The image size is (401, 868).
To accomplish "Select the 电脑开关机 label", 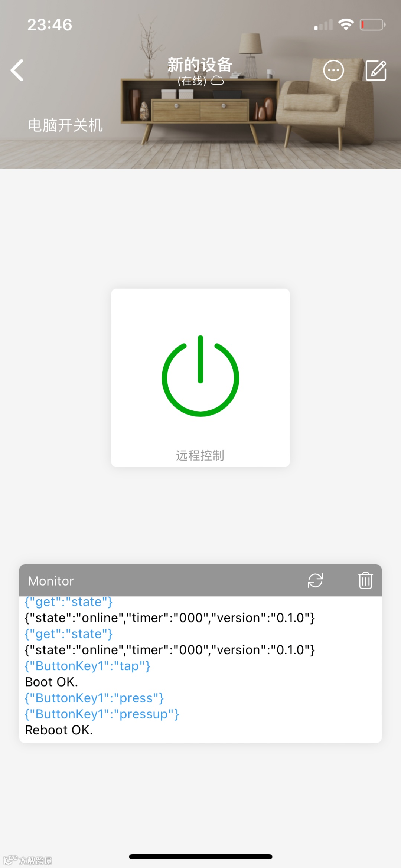I will [65, 125].
